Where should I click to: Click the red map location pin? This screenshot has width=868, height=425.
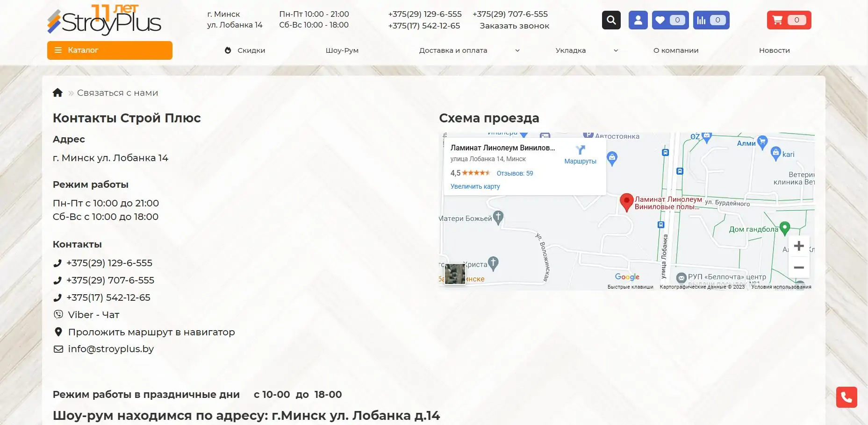click(626, 202)
